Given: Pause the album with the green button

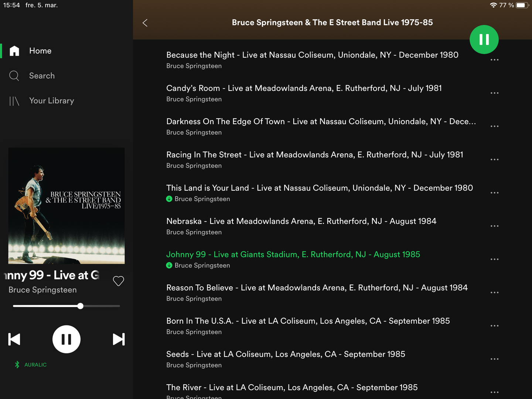Looking at the screenshot, I should click(484, 40).
